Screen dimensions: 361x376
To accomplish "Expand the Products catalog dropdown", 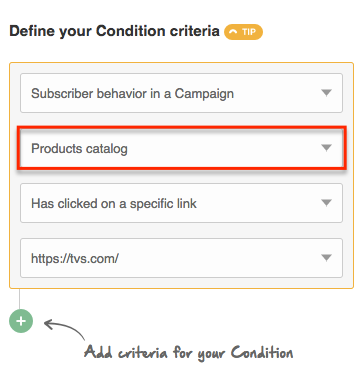I will pyautogui.click(x=181, y=148).
